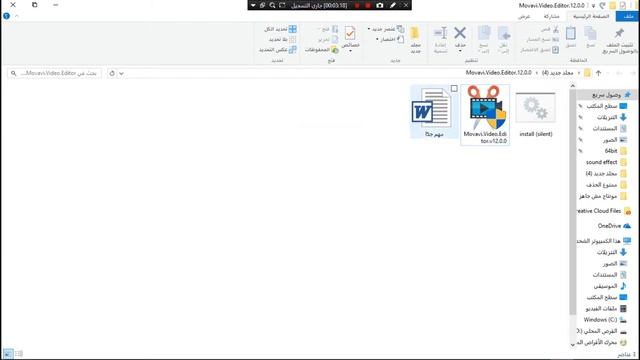
Task: Click the pencil draw icon on recorder toolbar
Action: tap(393, 5)
